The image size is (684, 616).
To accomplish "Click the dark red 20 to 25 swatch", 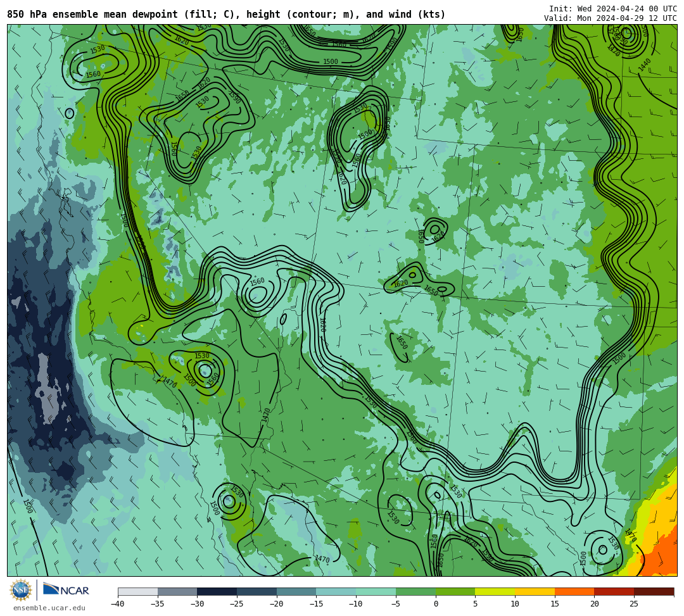I will [614, 591].
